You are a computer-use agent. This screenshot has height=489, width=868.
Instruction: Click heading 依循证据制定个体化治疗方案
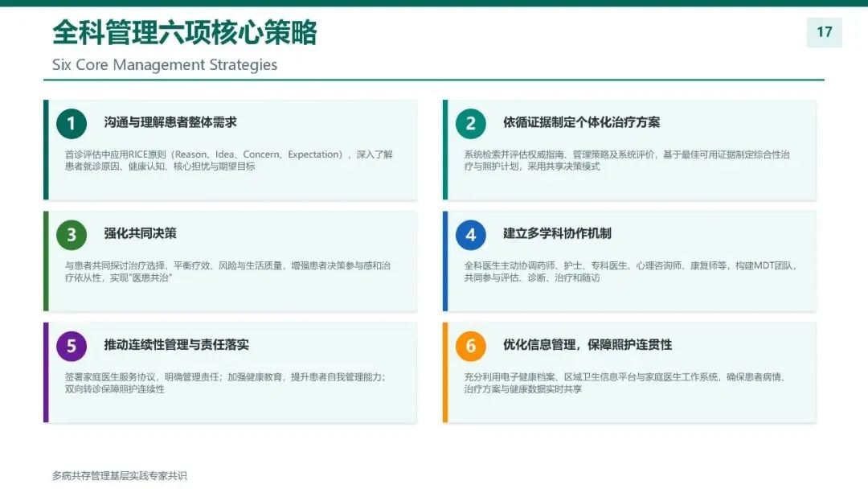coord(581,122)
